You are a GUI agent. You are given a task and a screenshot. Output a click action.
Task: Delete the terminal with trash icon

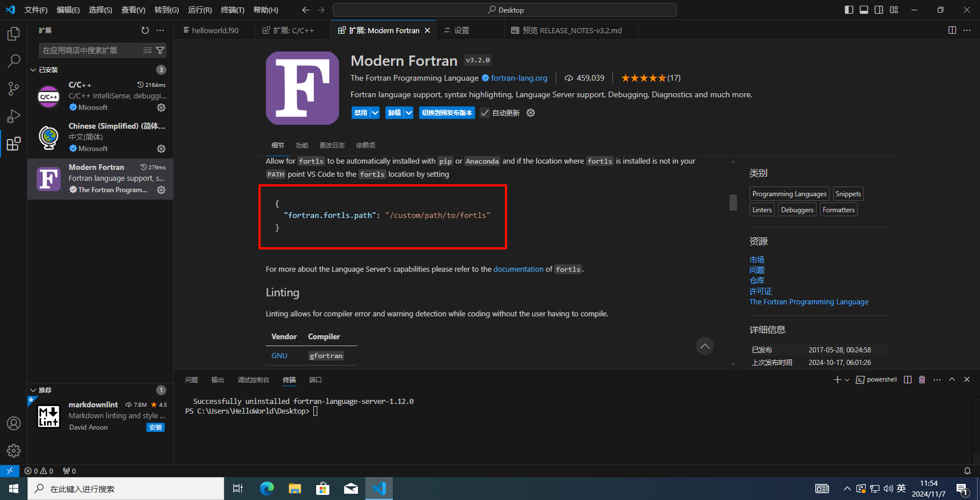coord(922,380)
